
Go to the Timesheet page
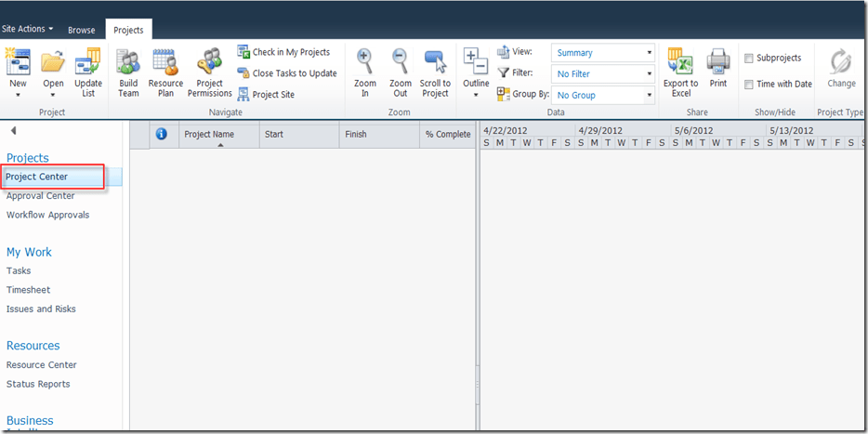[x=28, y=290]
